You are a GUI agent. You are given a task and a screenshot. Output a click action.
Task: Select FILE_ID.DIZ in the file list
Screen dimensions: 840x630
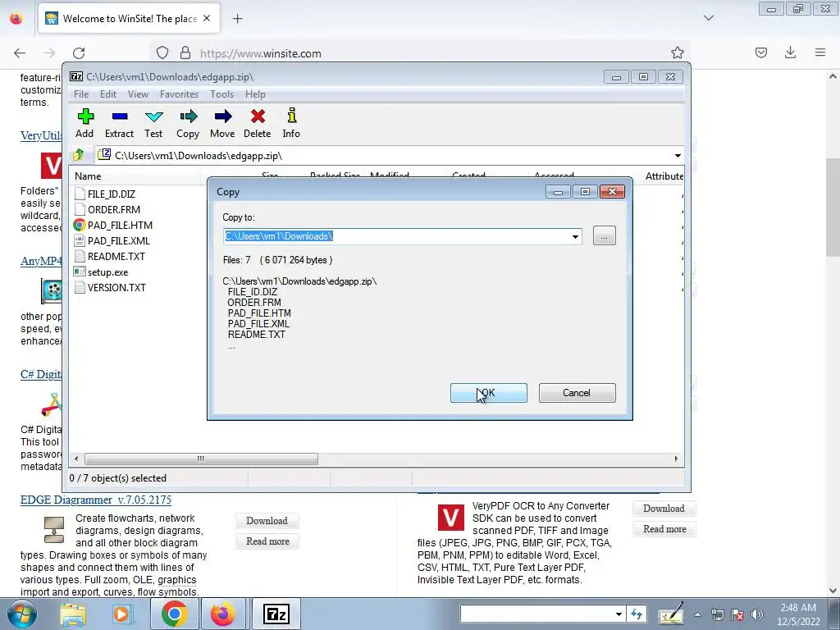click(x=112, y=194)
